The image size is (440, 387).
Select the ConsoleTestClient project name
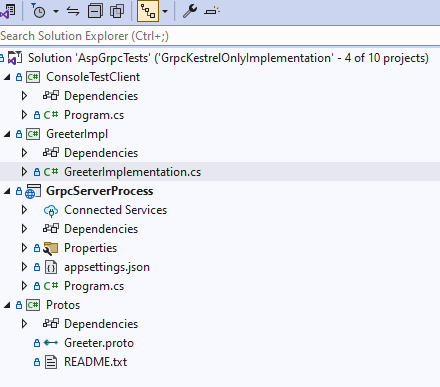point(93,77)
